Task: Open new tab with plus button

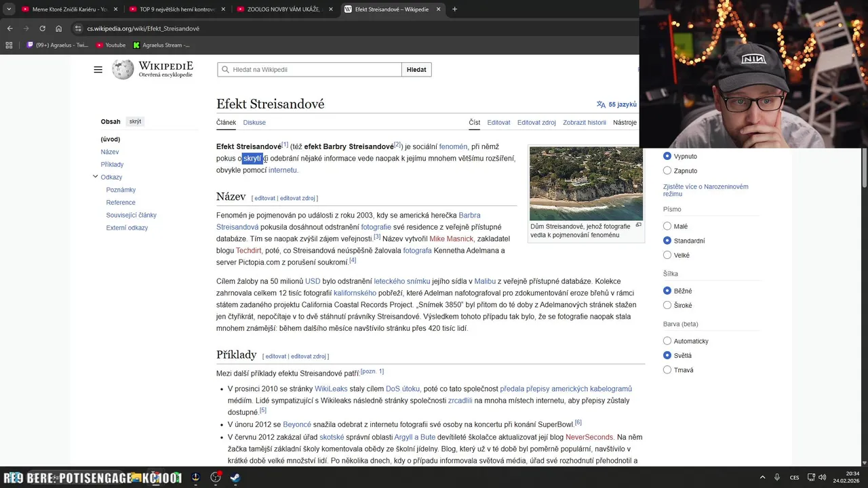Action: (x=454, y=9)
